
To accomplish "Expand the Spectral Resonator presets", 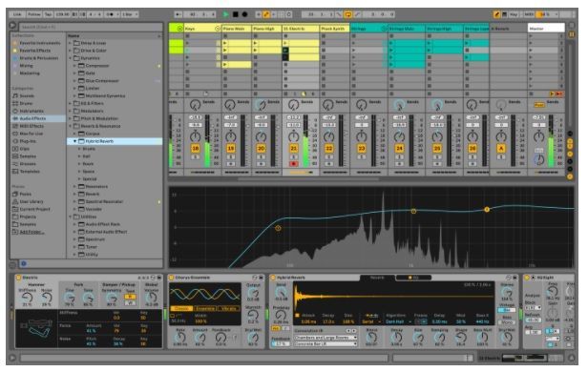I will coord(74,201).
